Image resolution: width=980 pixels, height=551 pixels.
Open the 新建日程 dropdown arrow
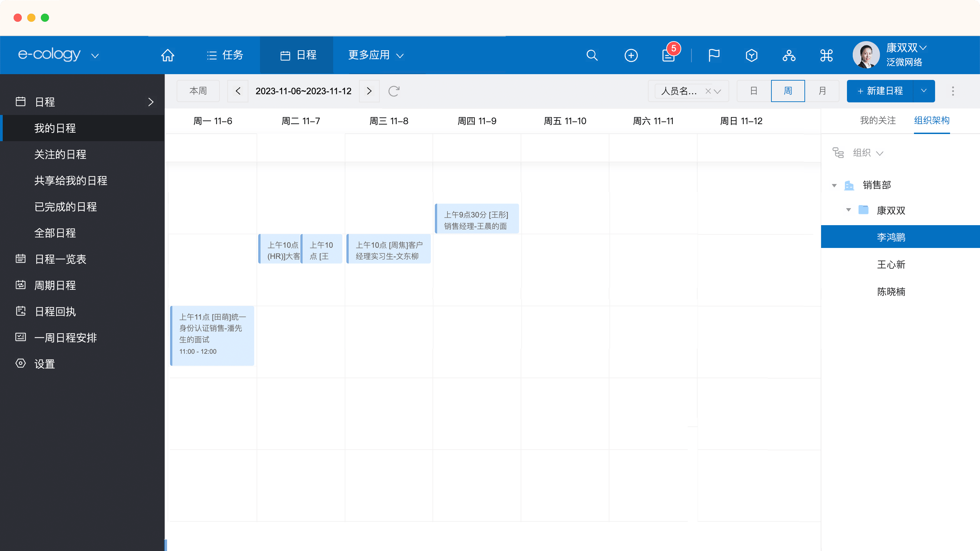tap(924, 91)
